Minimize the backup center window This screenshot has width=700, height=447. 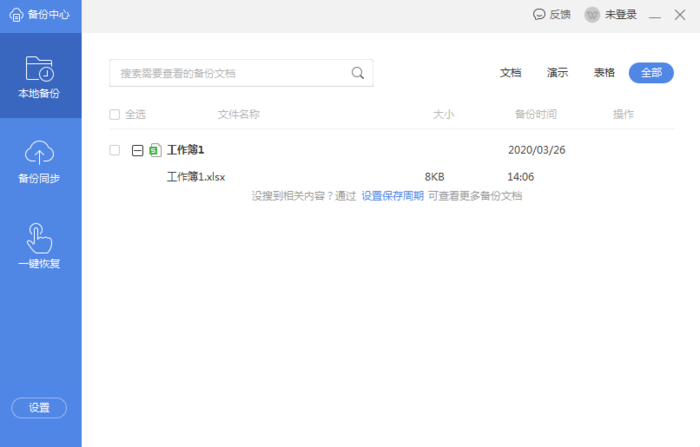[654, 15]
